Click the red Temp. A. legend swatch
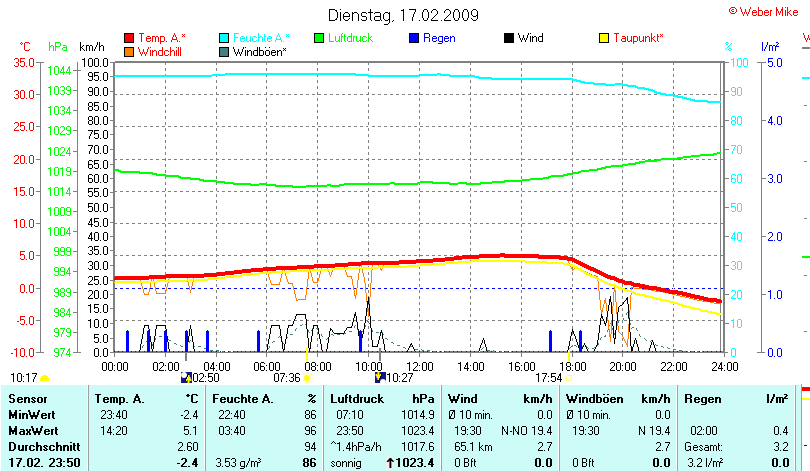810x471 pixels. click(129, 38)
